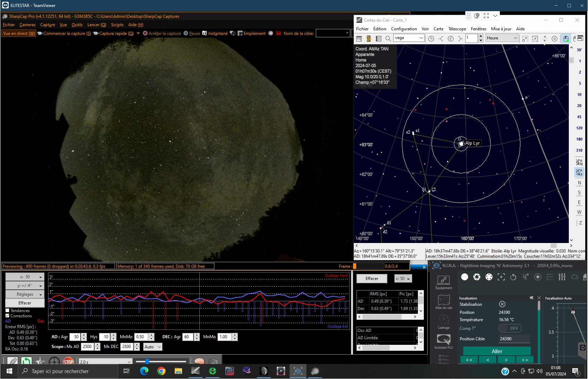This screenshot has height=379, width=588.
Task: Open Cartes du Ciel Télescope menu
Action: [457, 29]
